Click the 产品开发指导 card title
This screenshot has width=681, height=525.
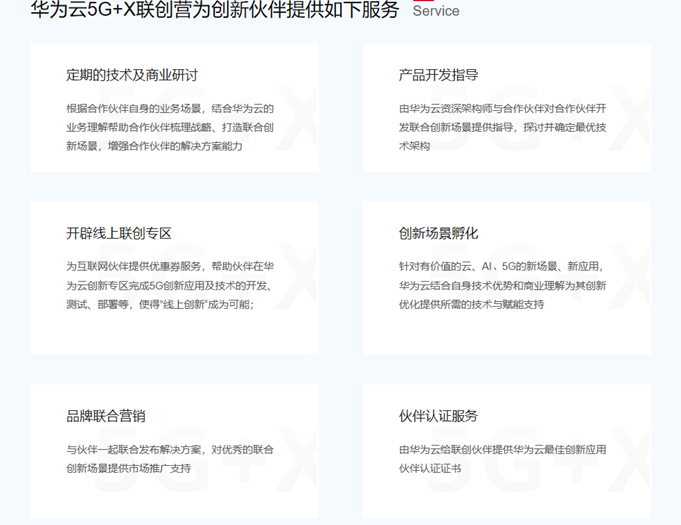(438, 75)
